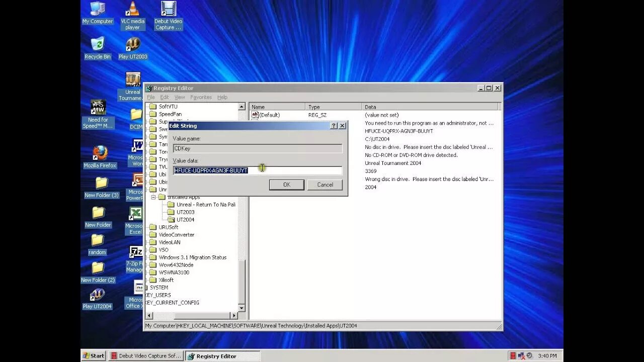Launch the Play UT2003 shortcut
Viewport: 644px width, 362px height.
pos(133,48)
